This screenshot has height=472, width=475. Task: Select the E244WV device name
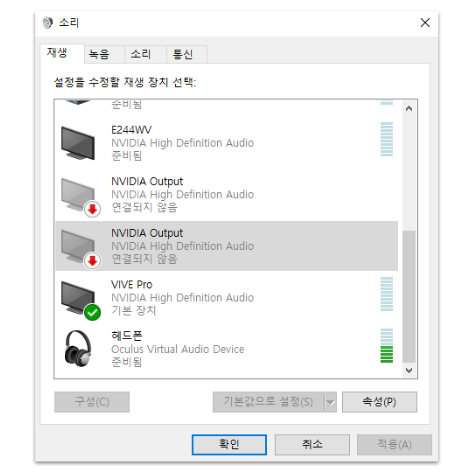click(131, 130)
